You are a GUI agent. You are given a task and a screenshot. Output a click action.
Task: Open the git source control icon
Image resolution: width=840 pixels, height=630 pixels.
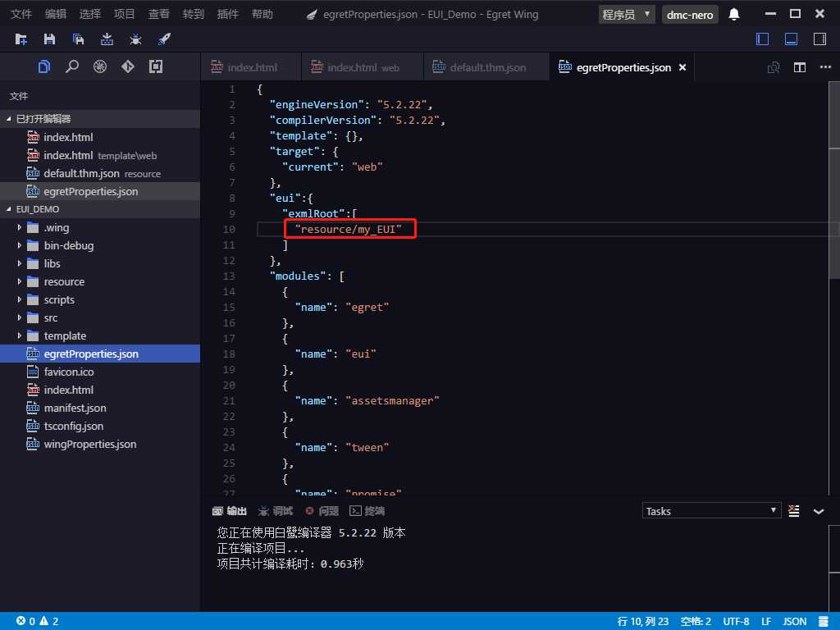pyautogui.click(x=127, y=66)
